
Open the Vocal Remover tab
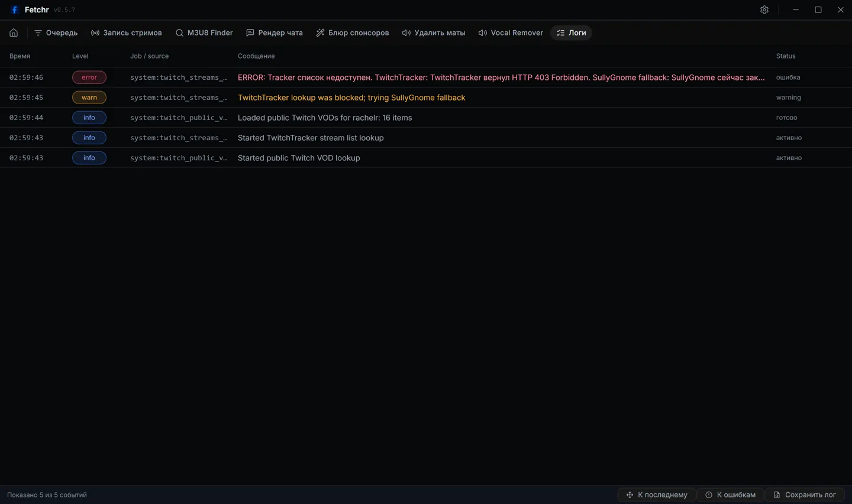click(511, 33)
